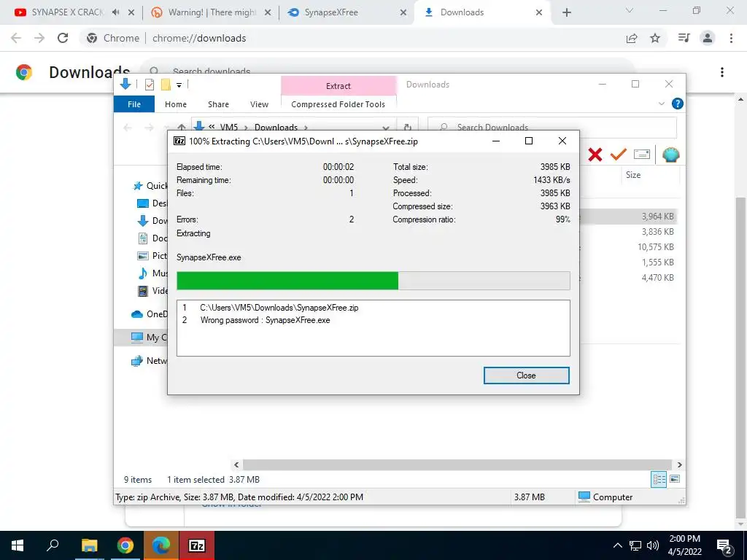Image resolution: width=747 pixels, height=560 pixels.
Task: Click the Explorer up-folder arrow
Action: click(x=182, y=127)
